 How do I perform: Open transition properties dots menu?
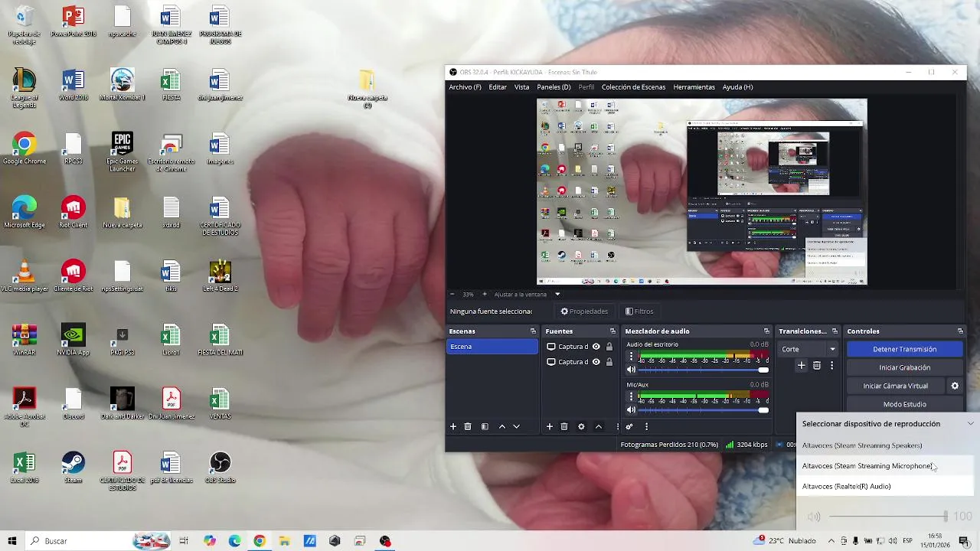(x=831, y=366)
